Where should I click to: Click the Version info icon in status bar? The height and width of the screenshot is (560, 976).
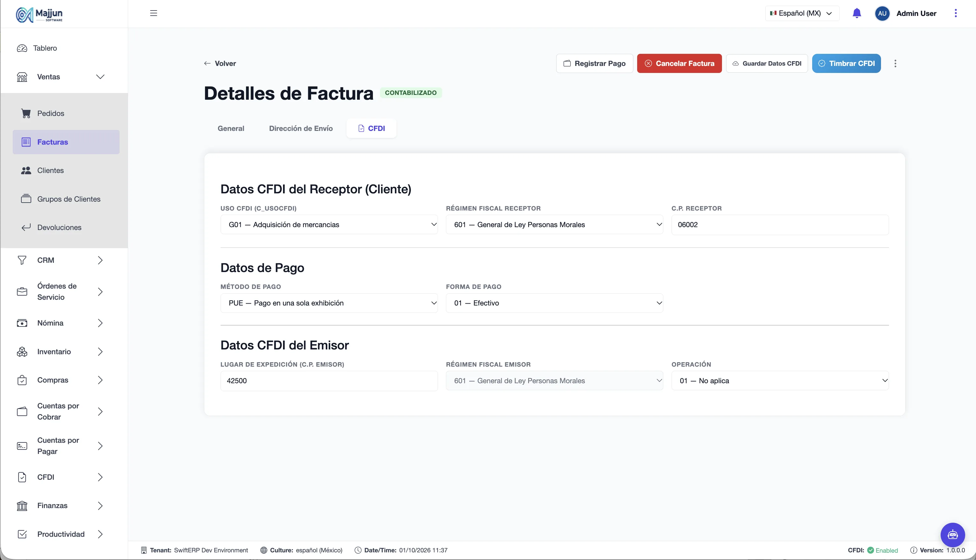[914, 550]
